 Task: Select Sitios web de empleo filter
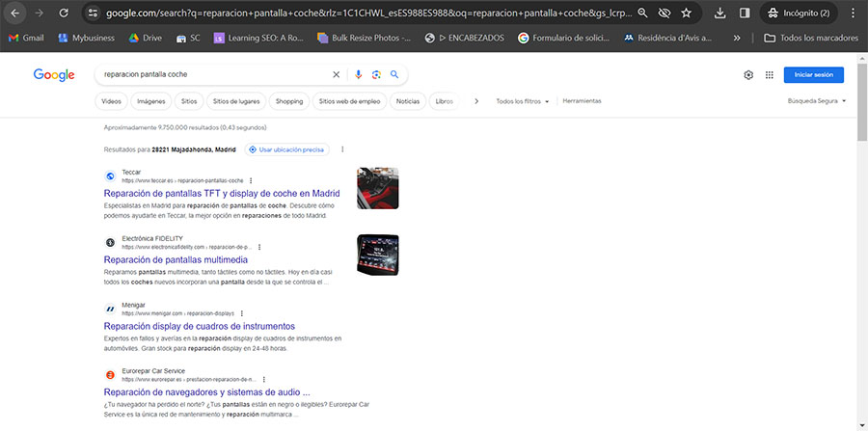[x=349, y=101]
